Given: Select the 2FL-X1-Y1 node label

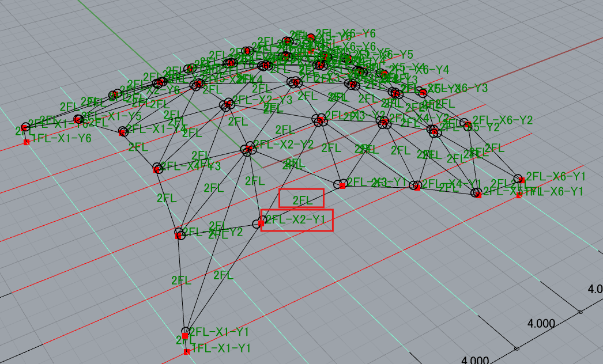Looking at the screenshot, I should (219, 332).
